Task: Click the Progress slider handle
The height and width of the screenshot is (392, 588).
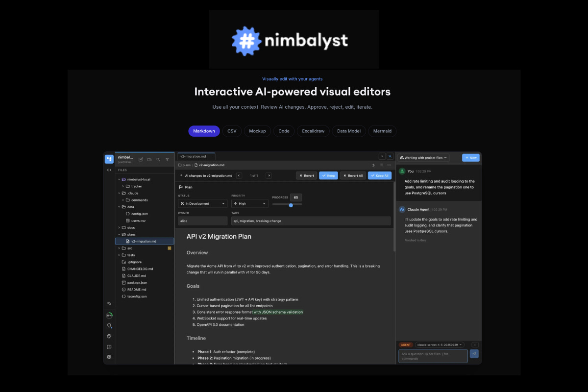Action: click(291, 205)
